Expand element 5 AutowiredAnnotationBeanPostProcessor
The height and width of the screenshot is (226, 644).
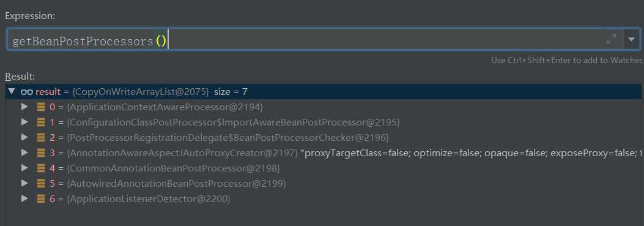coord(24,183)
